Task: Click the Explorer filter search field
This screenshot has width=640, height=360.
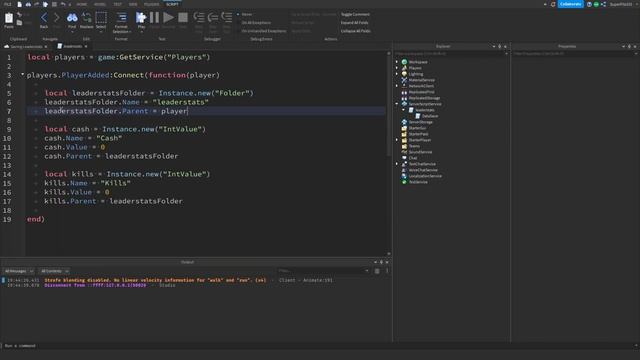Action: (450, 53)
